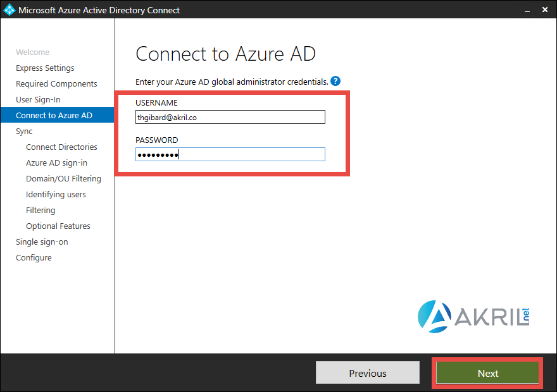Screen dimensions: 557x392
Task: Open Required Components step
Action: coord(56,83)
